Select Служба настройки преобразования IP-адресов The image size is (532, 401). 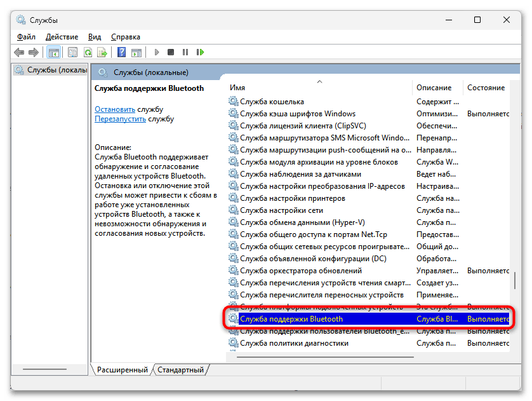click(x=368, y=186)
